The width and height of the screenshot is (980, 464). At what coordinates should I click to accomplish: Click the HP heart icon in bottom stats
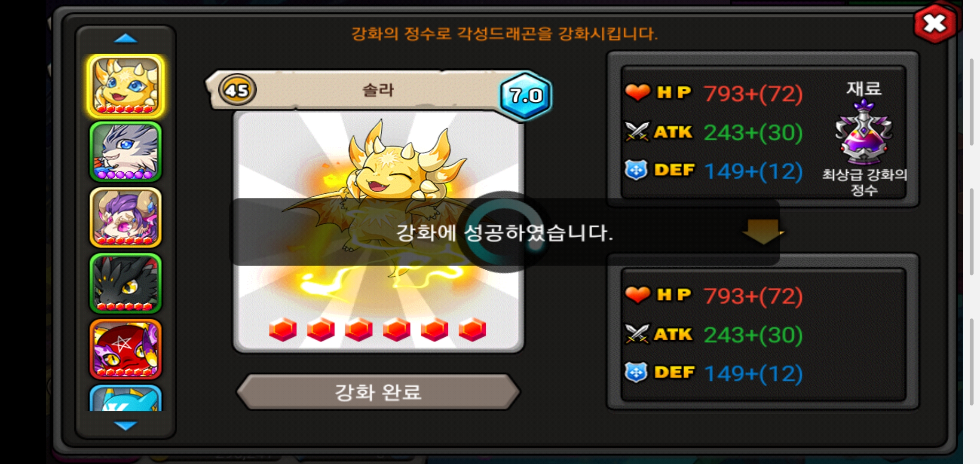pyautogui.click(x=637, y=295)
